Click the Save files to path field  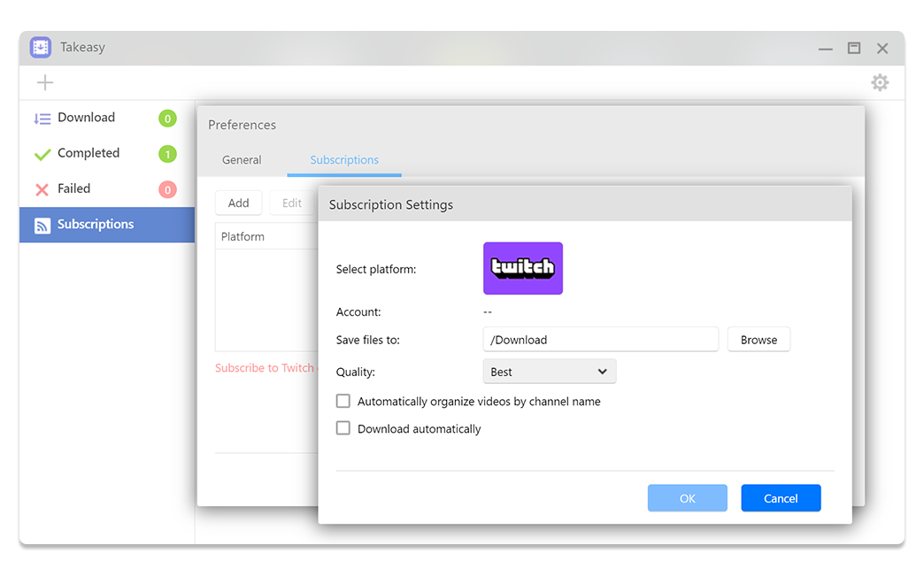(x=600, y=340)
